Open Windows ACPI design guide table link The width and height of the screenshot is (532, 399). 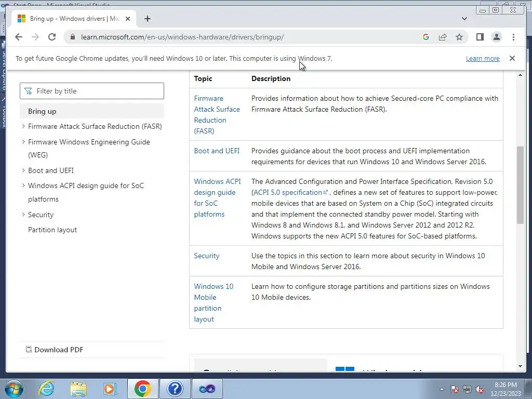coord(218,198)
